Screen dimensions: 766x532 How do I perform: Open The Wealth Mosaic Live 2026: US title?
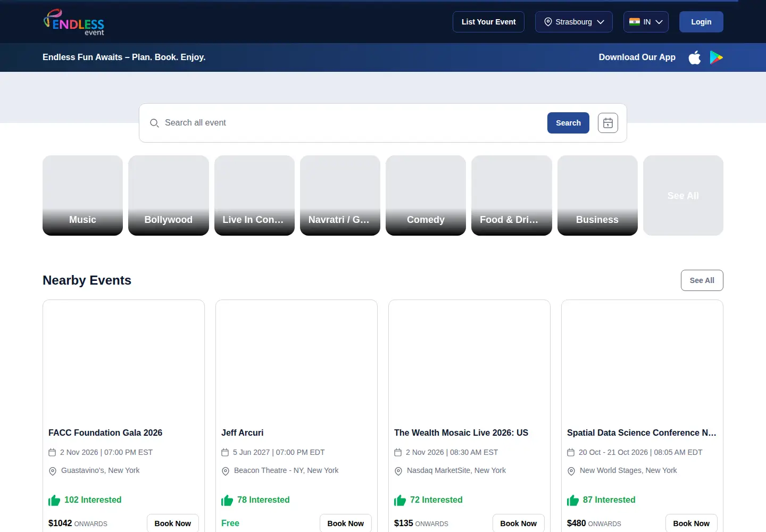(461, 433)
